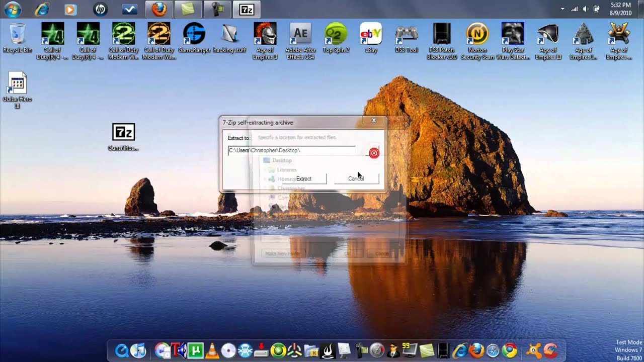644x362 pixels.
Task: Launch Google Chrome from the dock
Action: (509, 350)
